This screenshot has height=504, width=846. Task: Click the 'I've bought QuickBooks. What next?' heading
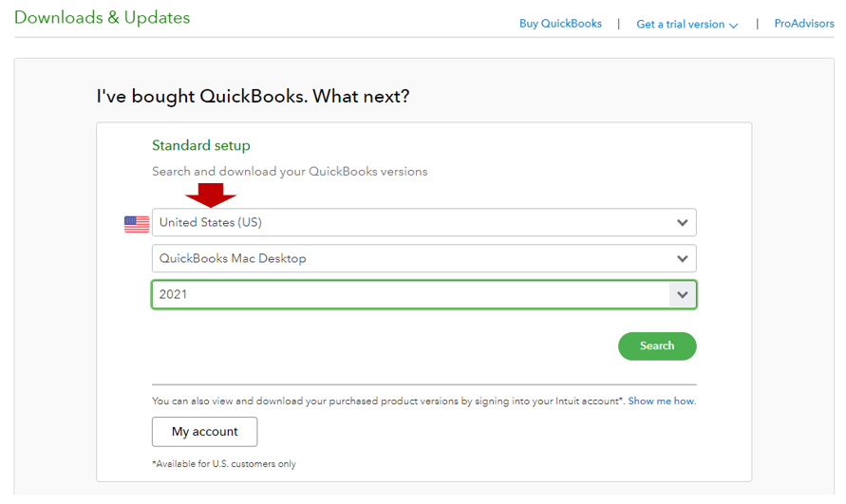click(254, 97)
